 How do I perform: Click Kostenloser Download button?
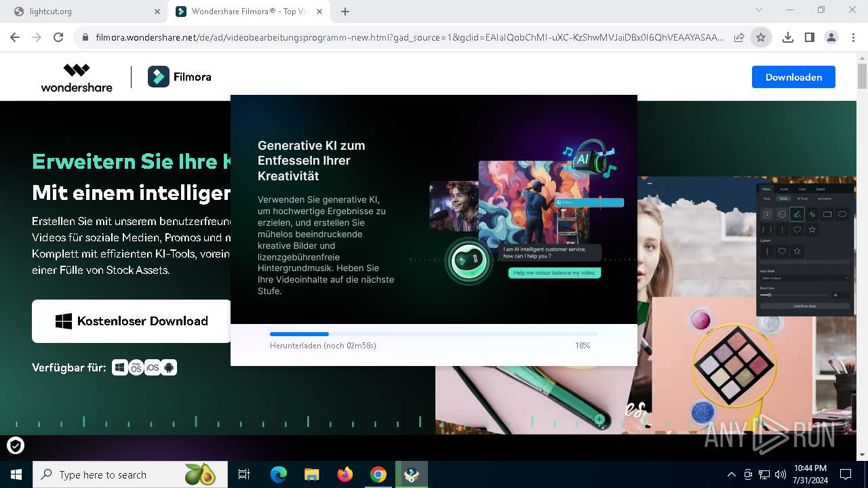[132, 321]
